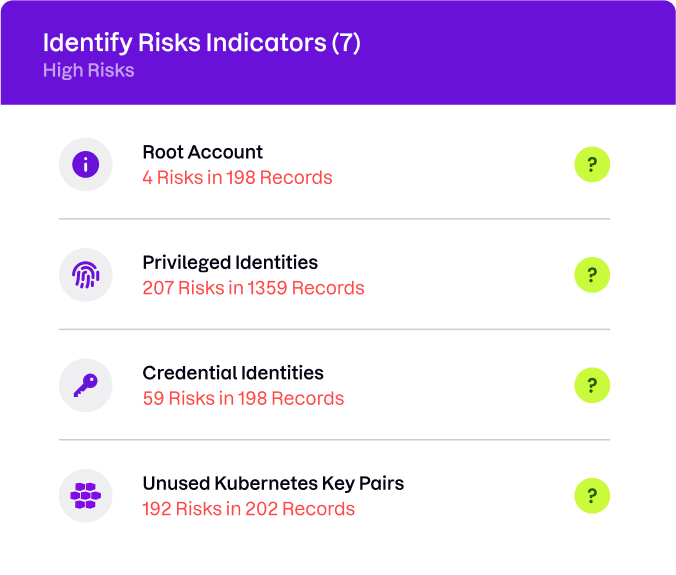
Task: Select the Unused Kubernetes Key Pairs title
Action: [273, 484]
